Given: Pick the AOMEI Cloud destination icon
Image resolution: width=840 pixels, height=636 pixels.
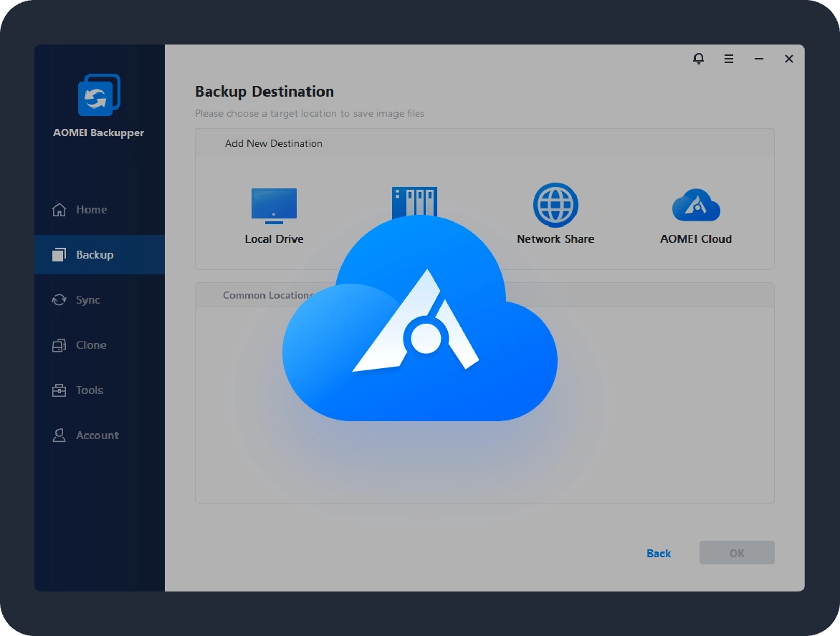Looking at the screenshot, I should tap(696, 205).
